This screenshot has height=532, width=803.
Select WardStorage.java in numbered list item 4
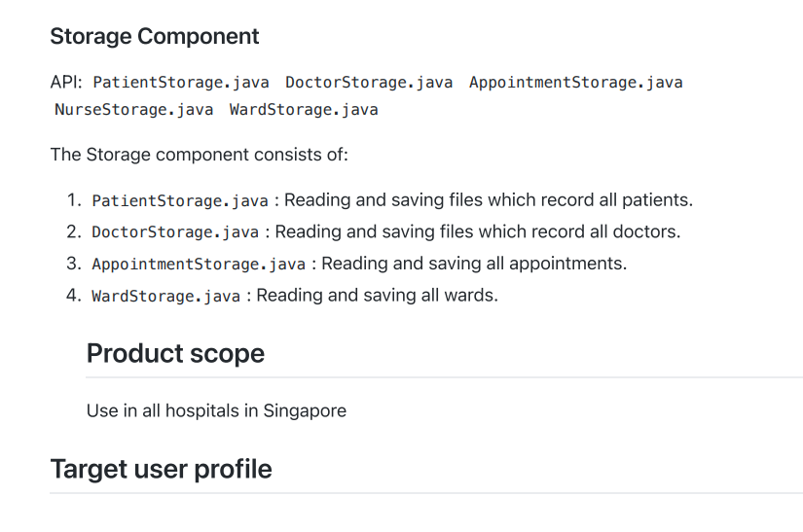[165, 296]
